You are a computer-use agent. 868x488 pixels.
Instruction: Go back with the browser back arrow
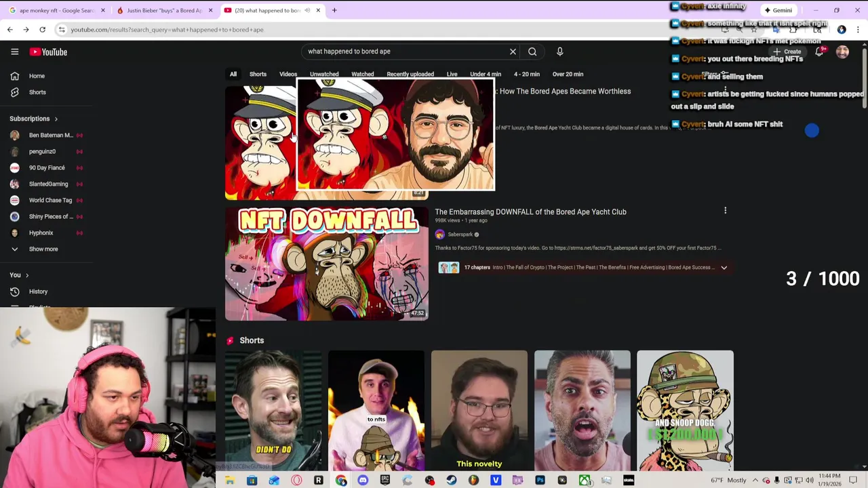point(9,30)
